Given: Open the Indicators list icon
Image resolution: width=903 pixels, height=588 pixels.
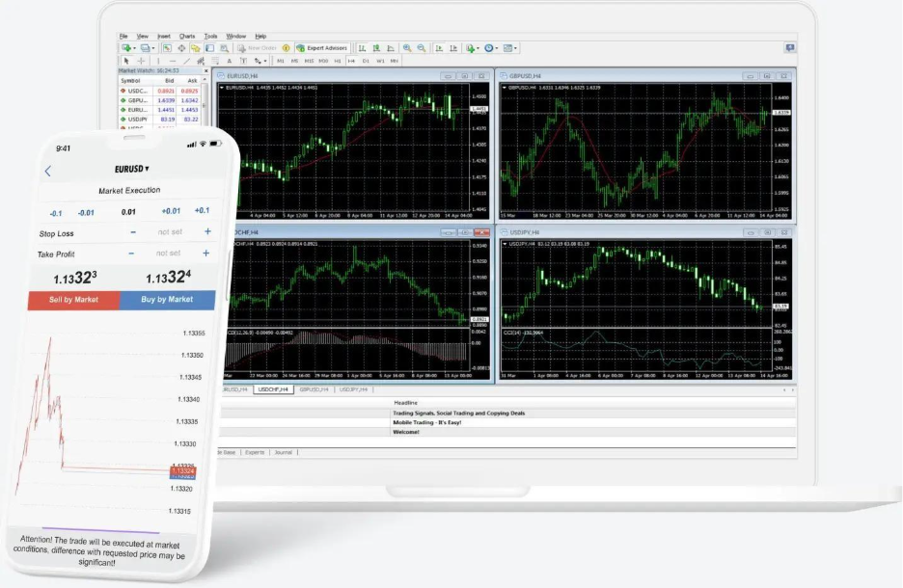Looking at the screenshot, I should pyautogui.click(x=472, y=47).
